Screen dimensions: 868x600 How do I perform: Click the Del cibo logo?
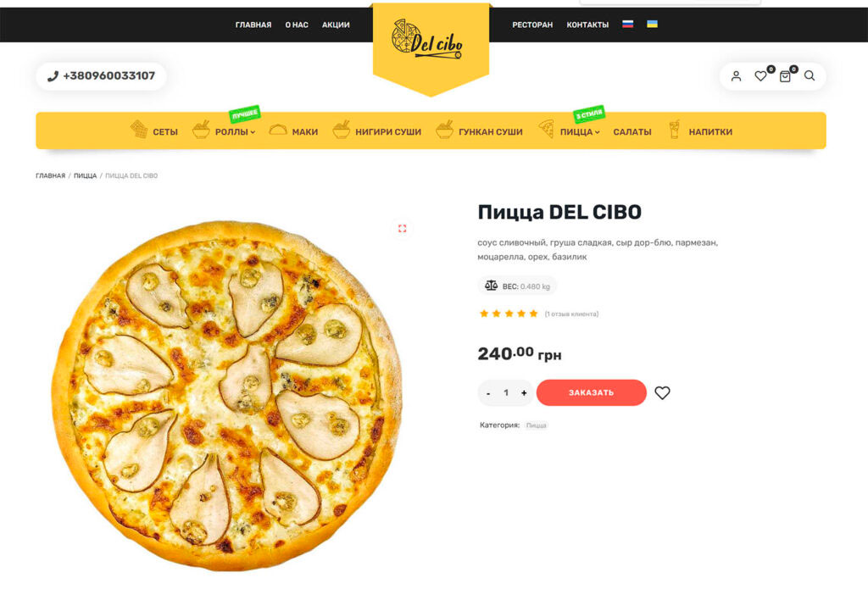pyautogui.click(x=427, y=41)
